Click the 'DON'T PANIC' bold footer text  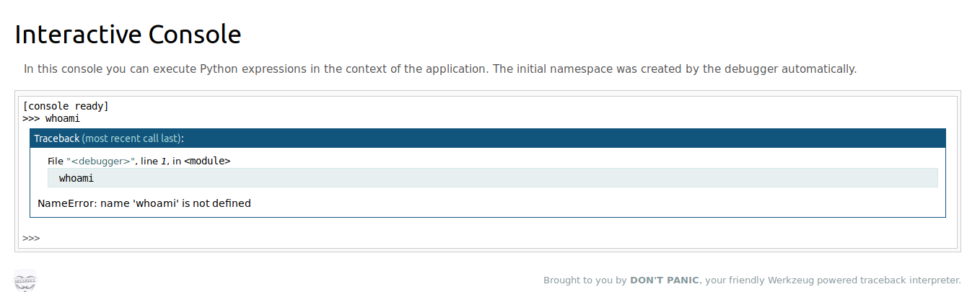point(665,280)
